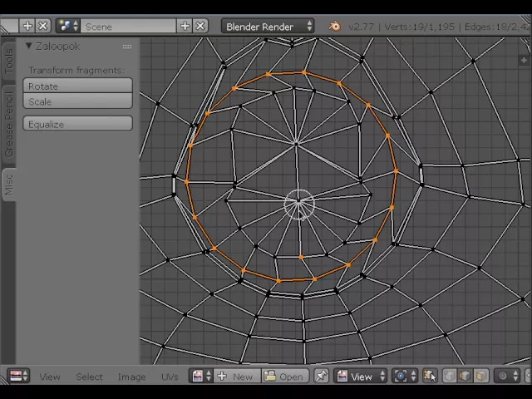This screenshot has height=399, width=532.
Task: Click the Blender logo icon
Action: coord(334,26)
